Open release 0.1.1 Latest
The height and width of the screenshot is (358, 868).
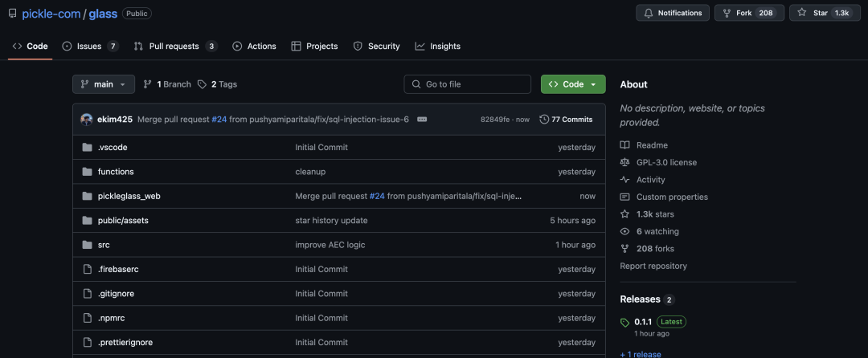660,322
